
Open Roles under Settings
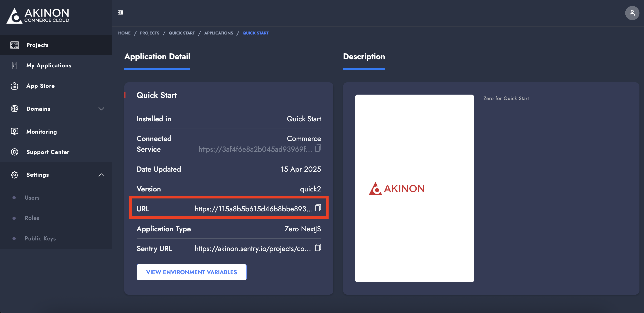point(32,218)
